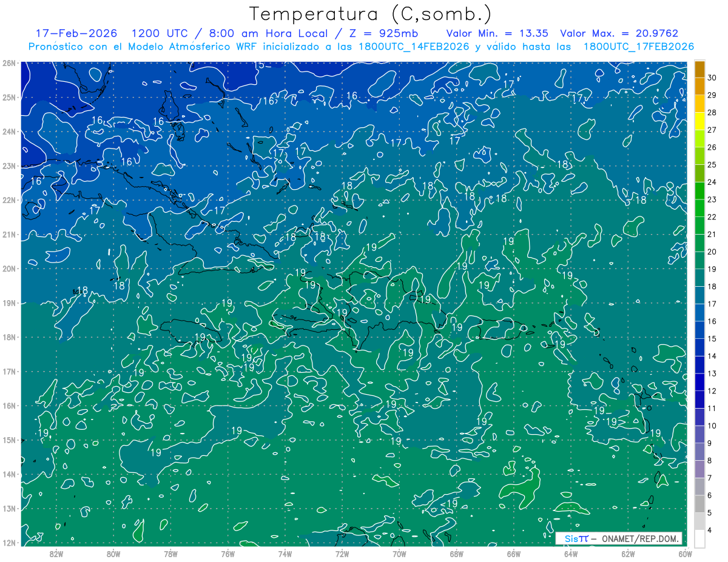The image size is (728, 562).
Task: Click the 20N latitude axis label
Action: (x=8, y=269)
